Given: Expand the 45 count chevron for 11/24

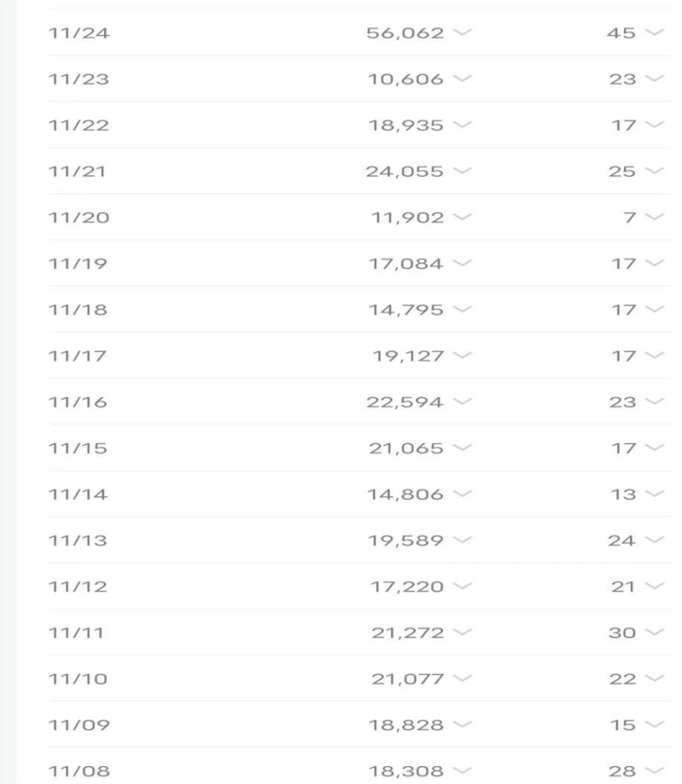Looking at the screenshot, I should (x=655, y=33).
